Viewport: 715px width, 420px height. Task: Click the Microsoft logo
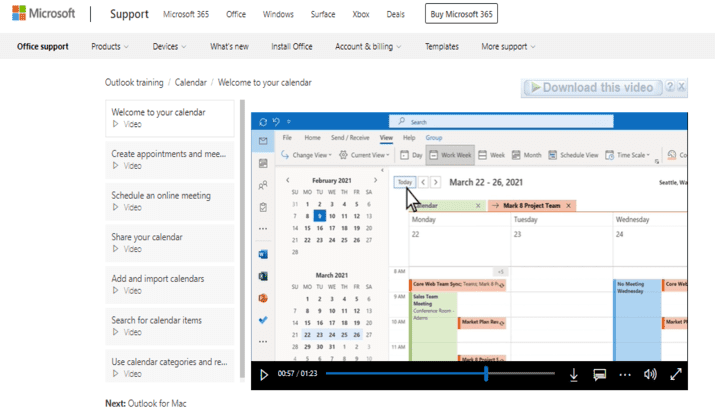(x=43, y=13)
